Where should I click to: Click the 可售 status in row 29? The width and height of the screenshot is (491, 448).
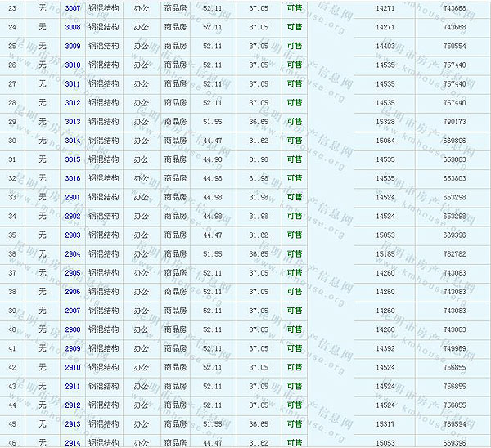point(294,121)
